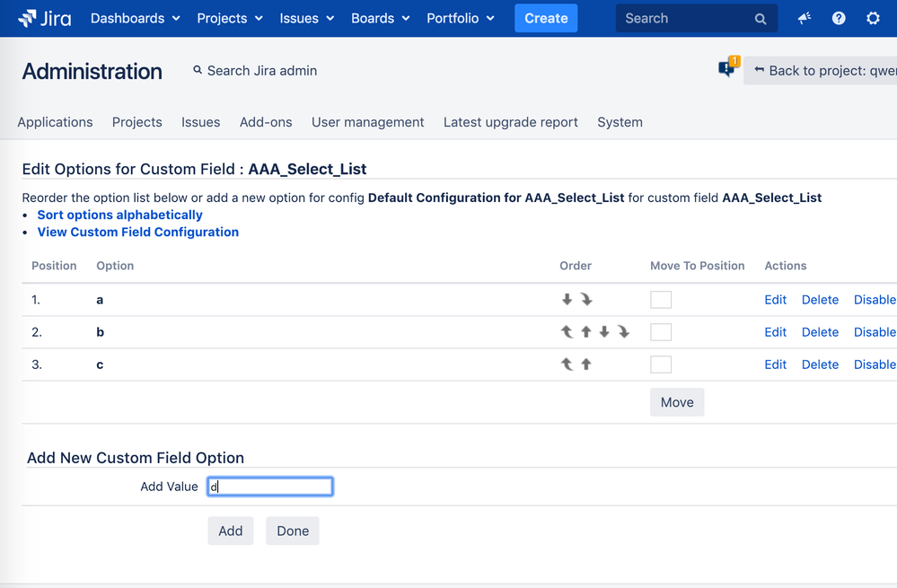Click the Move To Position column header
This screenshot has width=897, height=588.
(x=697, y=266)
